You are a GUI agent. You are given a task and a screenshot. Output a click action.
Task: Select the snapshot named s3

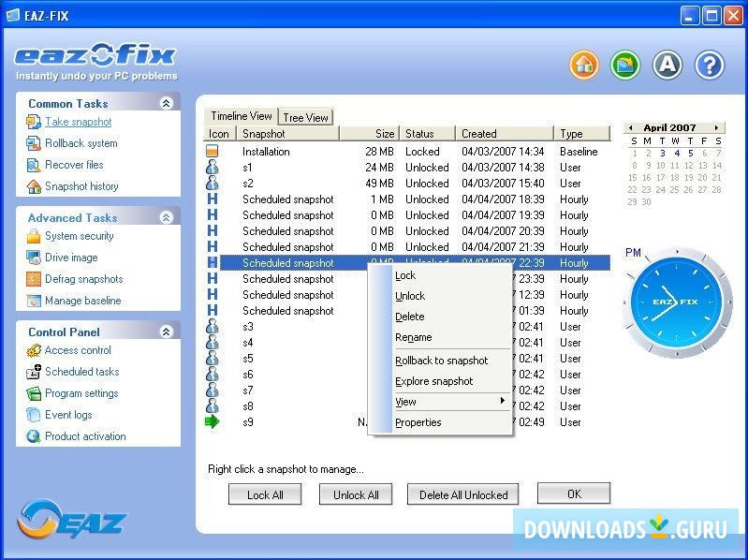[247, 327]
